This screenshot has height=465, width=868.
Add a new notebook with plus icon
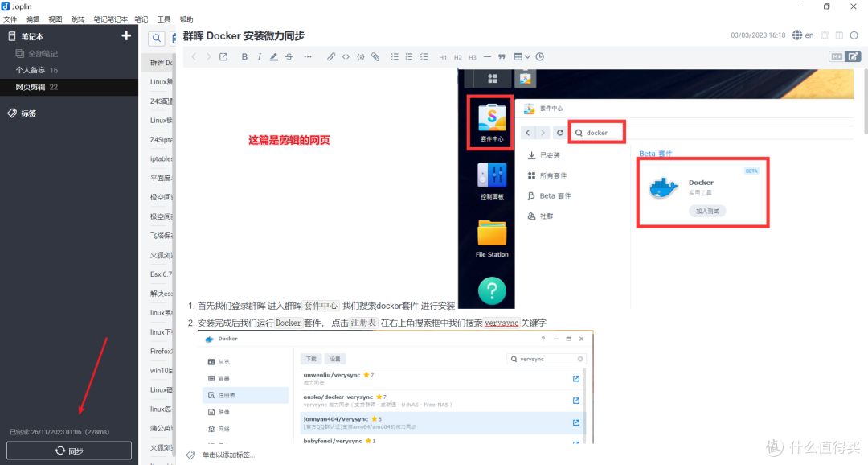click(x=126, y=35)
